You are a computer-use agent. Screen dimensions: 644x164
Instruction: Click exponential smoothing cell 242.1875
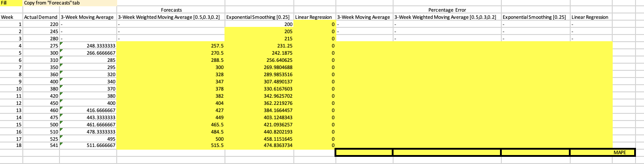point(259,52)
